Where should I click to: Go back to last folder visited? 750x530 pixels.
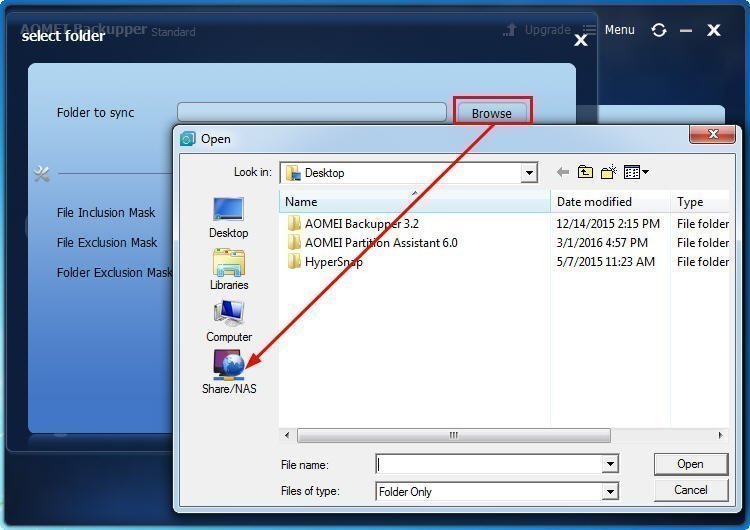563,172
